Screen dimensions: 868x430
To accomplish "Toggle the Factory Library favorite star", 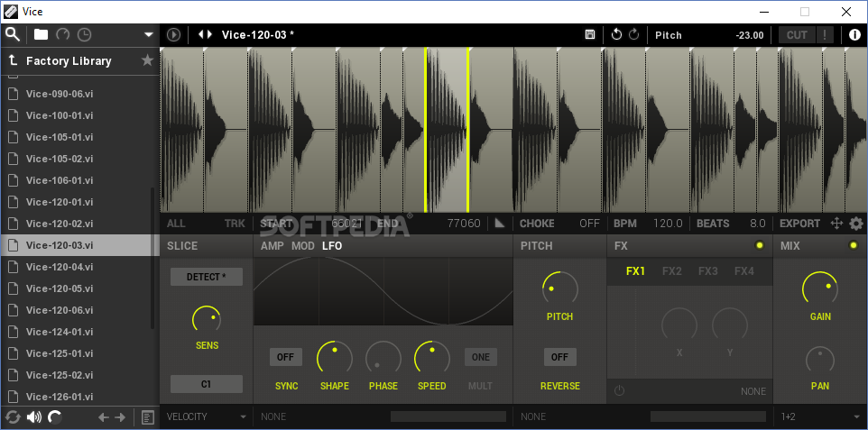I will click(x=147, y=60).
